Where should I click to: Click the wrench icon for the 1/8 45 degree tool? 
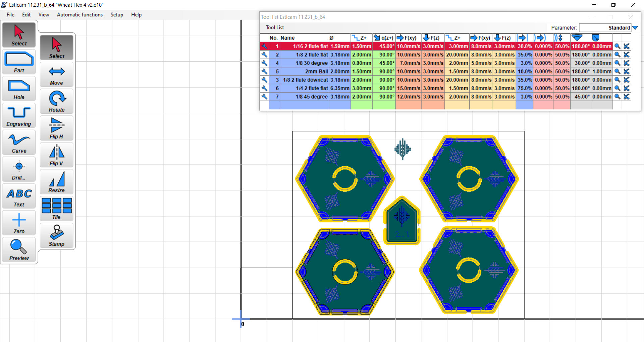click(x=264, y=97)
